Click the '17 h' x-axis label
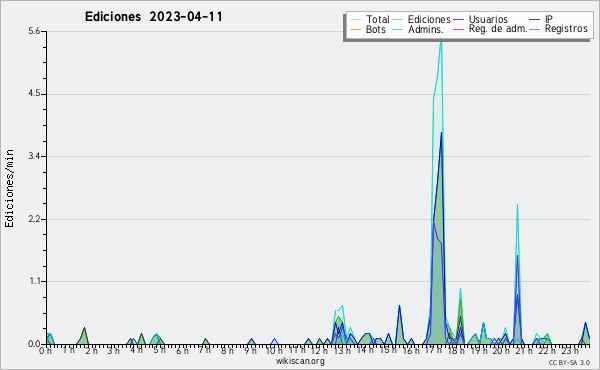600x370 pixels. 433,350
